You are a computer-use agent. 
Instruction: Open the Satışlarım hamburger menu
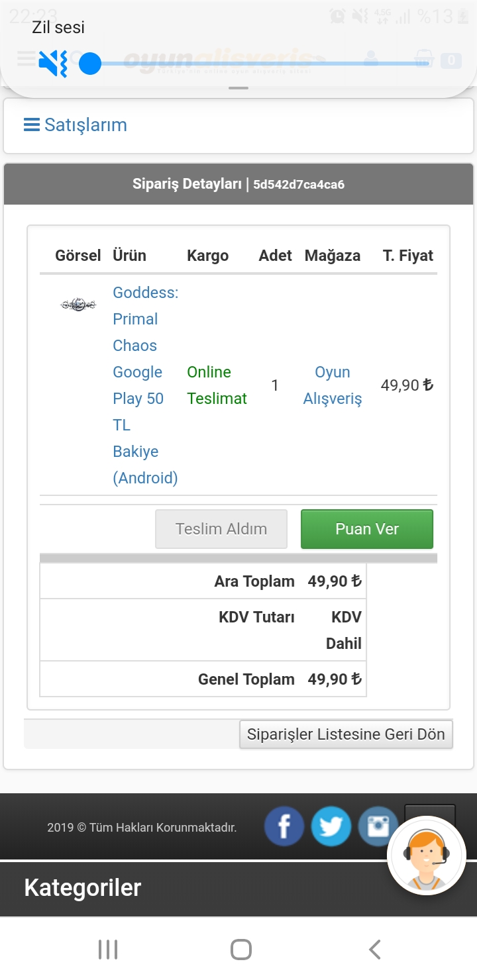pyautogui.click(x=32, y=124)
